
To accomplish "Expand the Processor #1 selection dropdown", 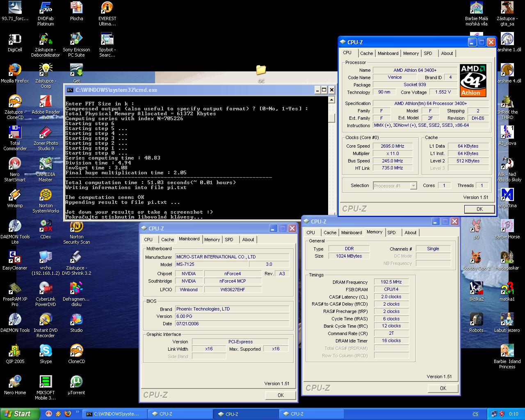I will [413, 186].
